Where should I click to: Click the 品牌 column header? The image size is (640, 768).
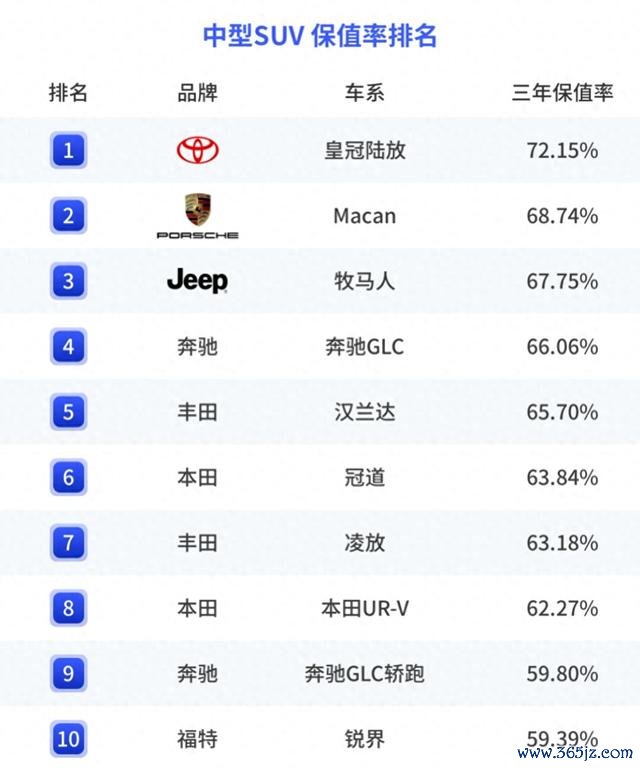click(x=197, y=93)
